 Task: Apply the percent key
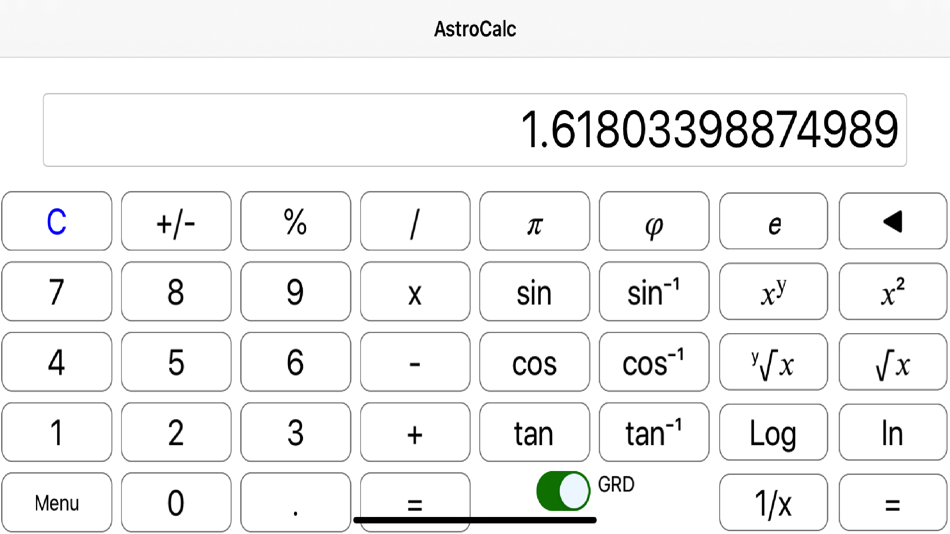(x=295, y=221)
